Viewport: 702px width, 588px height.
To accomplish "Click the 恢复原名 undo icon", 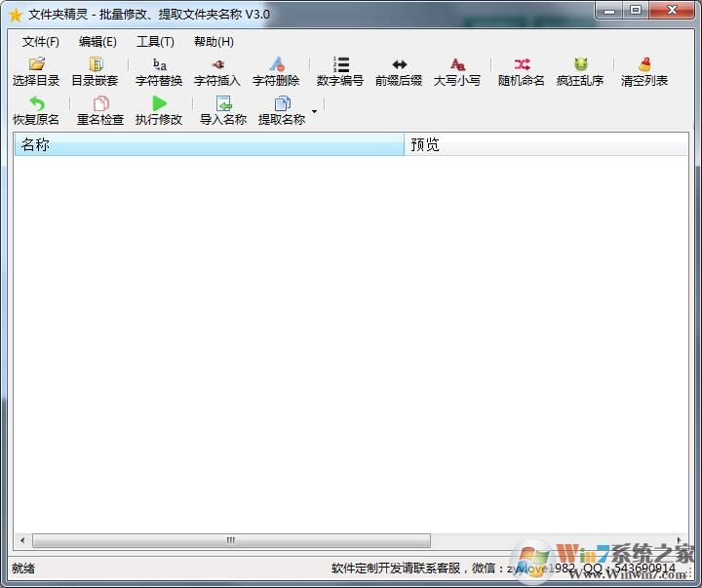I will click(37, 103).
